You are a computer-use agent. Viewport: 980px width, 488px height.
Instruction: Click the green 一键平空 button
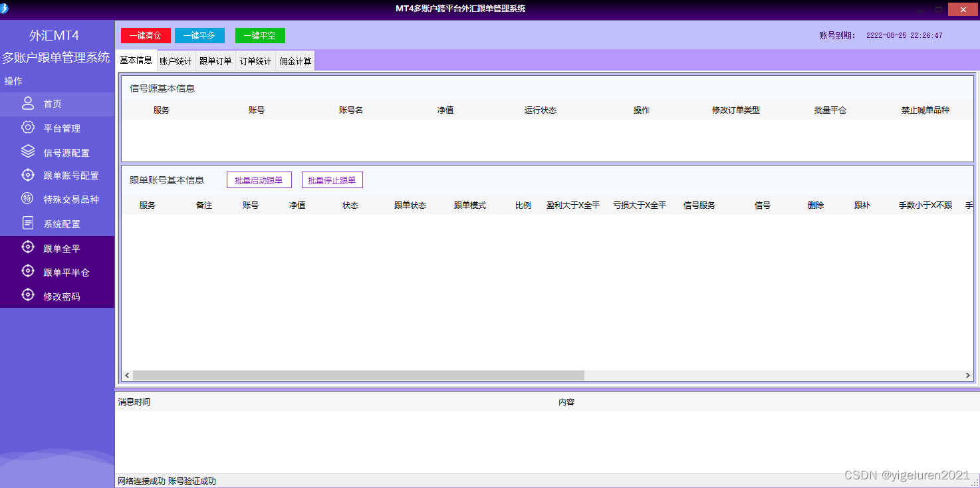260,36
